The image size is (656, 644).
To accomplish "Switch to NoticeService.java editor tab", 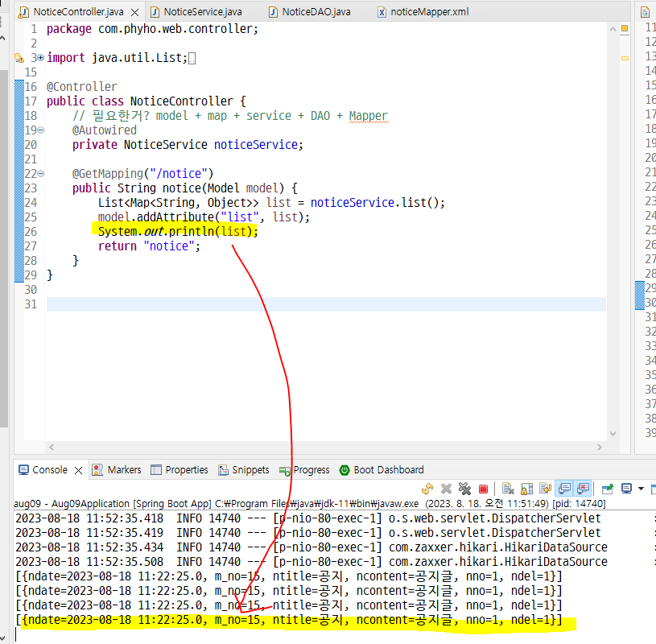I will 196,12.
